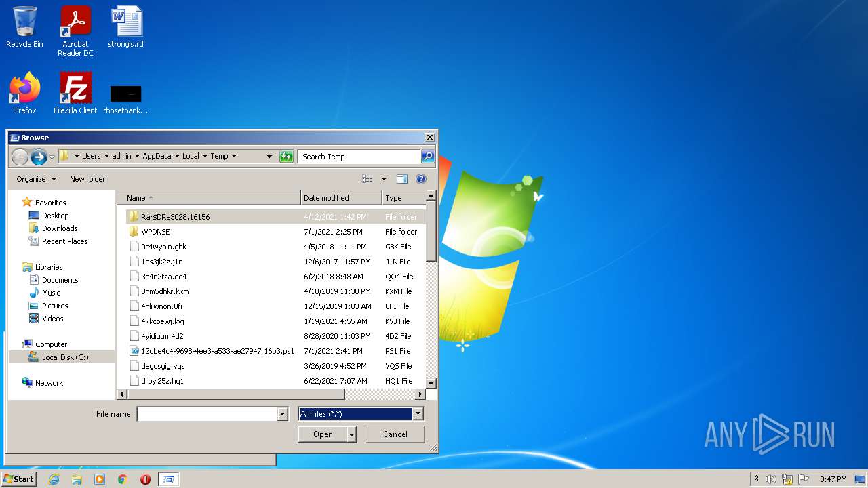This screenshot has height=488, width=868.
Task: Open the view options dropdown arrow
Action: point(384,179)
